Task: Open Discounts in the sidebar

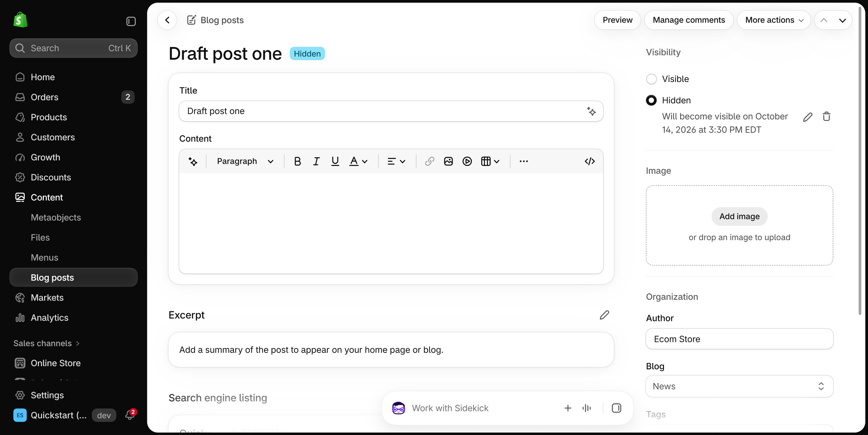Action: 74,178
